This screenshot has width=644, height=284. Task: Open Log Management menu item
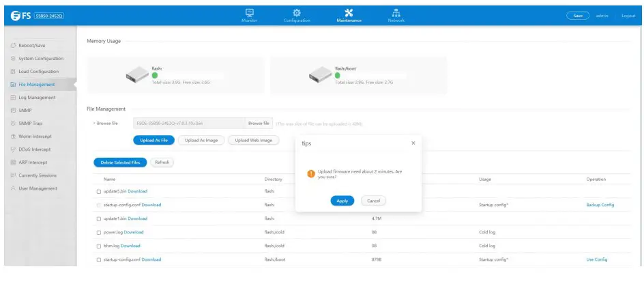point(37,98)
